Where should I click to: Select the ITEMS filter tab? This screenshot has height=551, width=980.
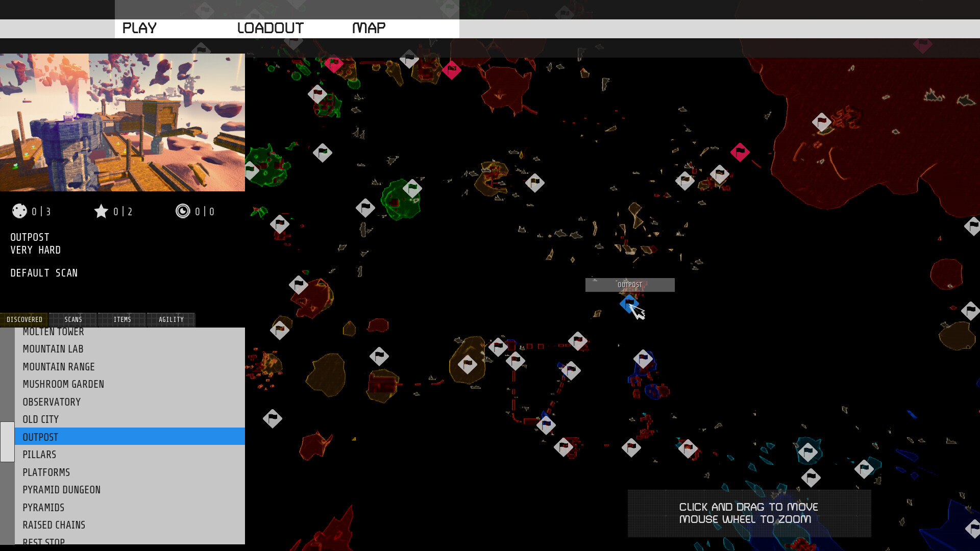click(x=122, y=319)
